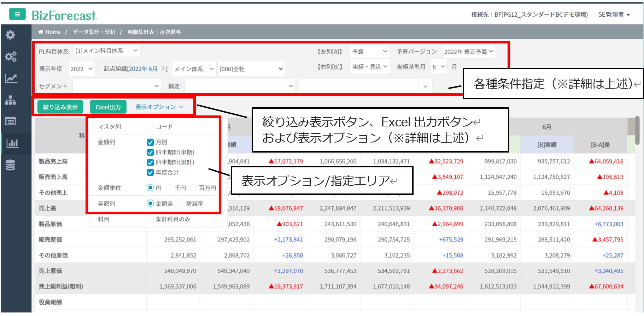Open the SE管理者 user menu
The width and height of the screenshot is (644, 316).
(x=614, y=14)
